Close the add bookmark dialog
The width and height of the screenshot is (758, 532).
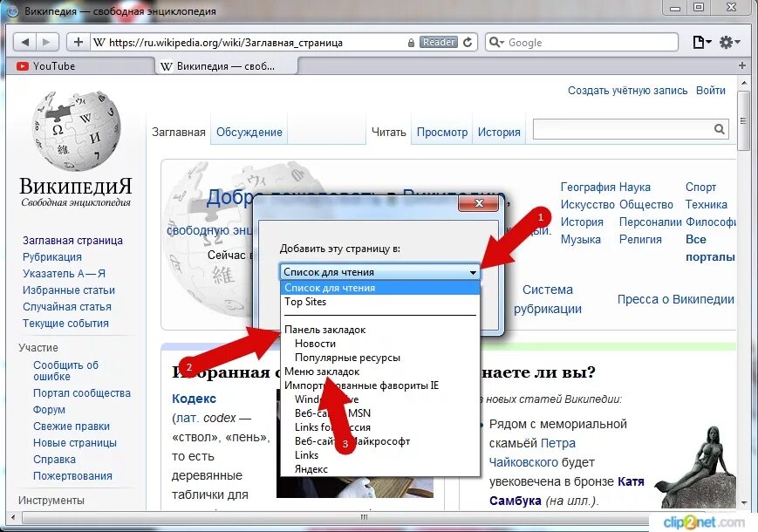[x=478, y=203]
